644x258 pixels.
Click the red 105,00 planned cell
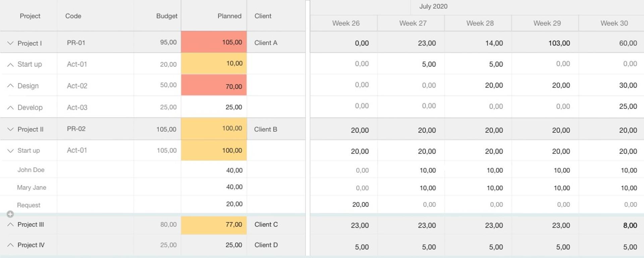click(x=214, y=42)
